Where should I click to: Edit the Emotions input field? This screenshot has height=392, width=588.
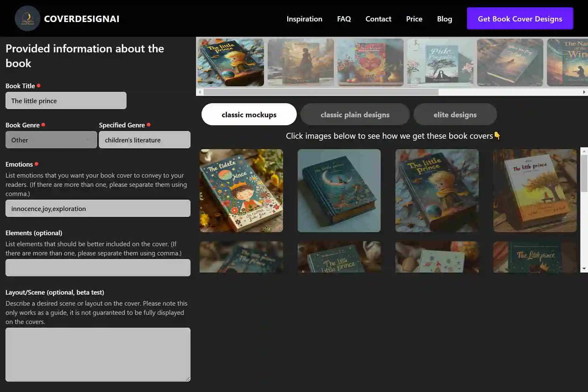click(x=98, y=208)
